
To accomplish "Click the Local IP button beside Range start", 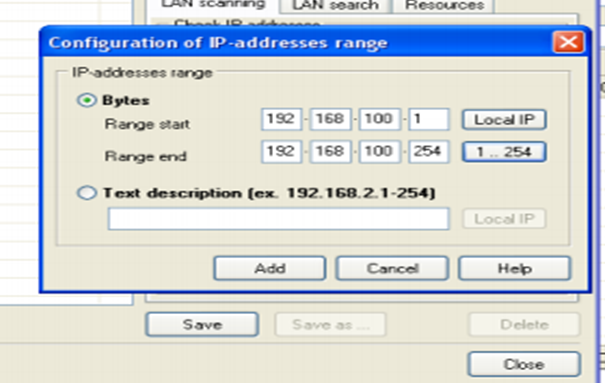I will (504, 120).
